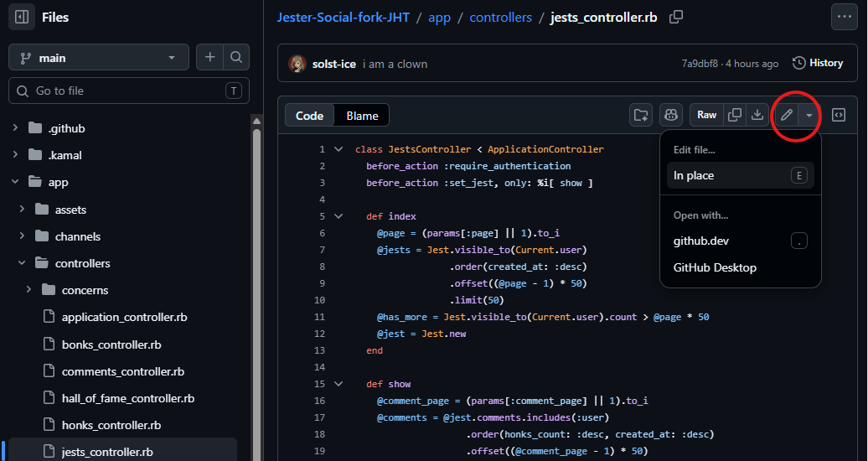
Task: Switch to Code view tab
Action: pyautogui.click(x=309, y=116)
